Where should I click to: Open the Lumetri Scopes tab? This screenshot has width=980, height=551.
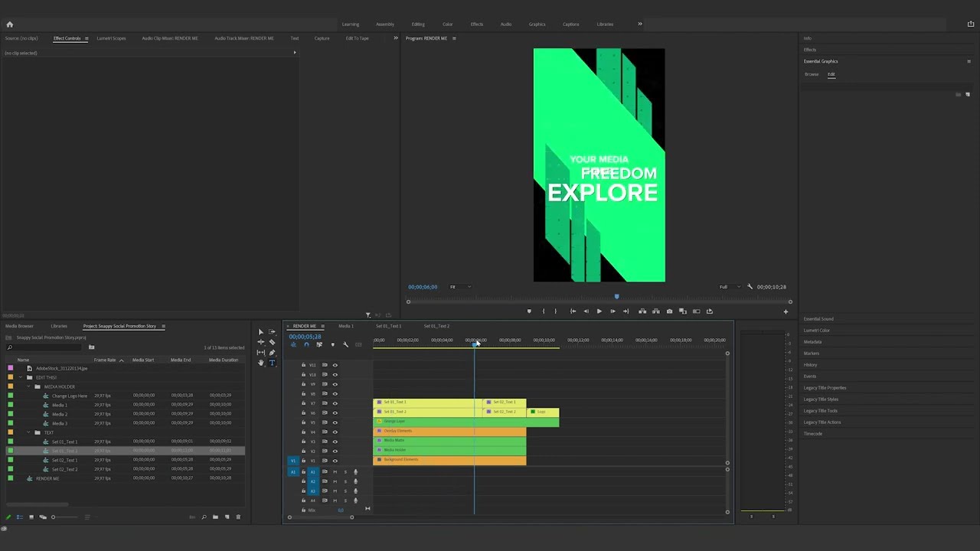click(111, 38)
